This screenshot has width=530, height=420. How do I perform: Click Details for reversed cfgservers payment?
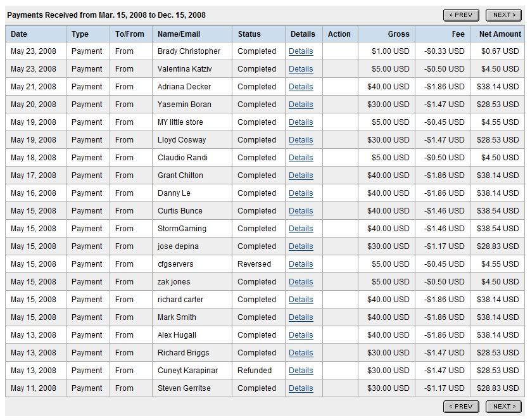[301, 264]
